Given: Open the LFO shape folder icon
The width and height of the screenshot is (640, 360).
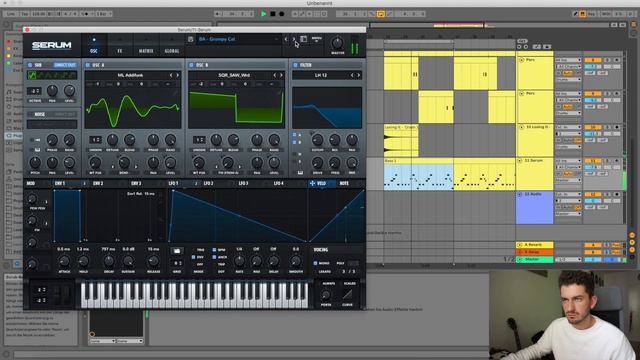Looking at the screenshot, I should (x=177, y=251).
